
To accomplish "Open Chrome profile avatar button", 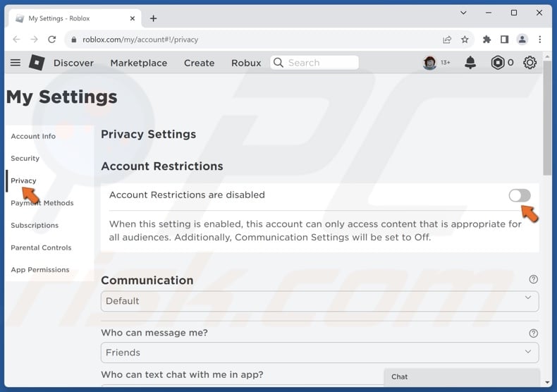I will 522,39.
